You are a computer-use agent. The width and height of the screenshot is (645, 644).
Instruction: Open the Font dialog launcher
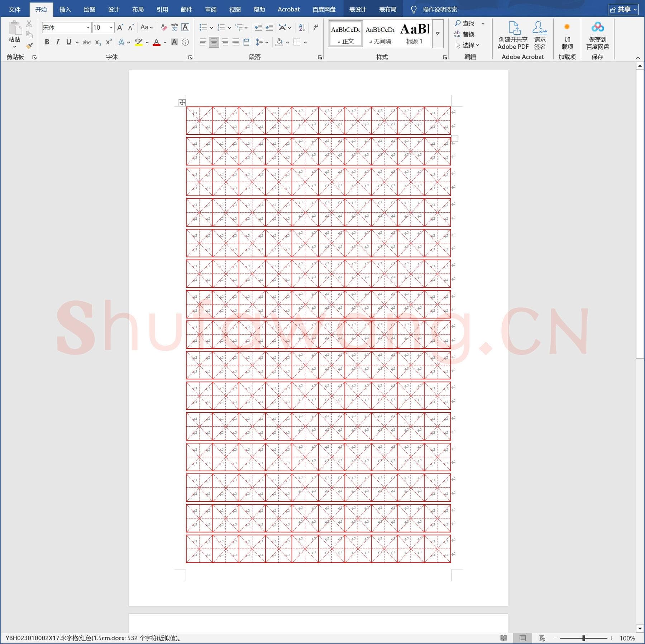pyautogui.click(x=190, y=57)
